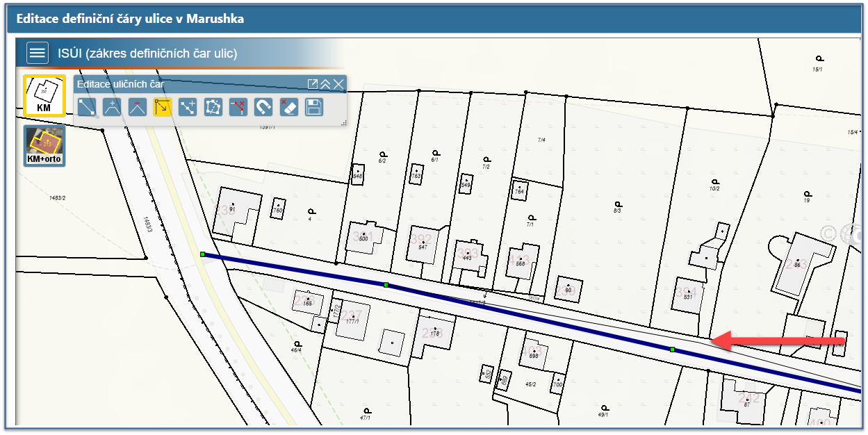Pop out the Editace uličních čar panel
868x435 pixels.
313,84
